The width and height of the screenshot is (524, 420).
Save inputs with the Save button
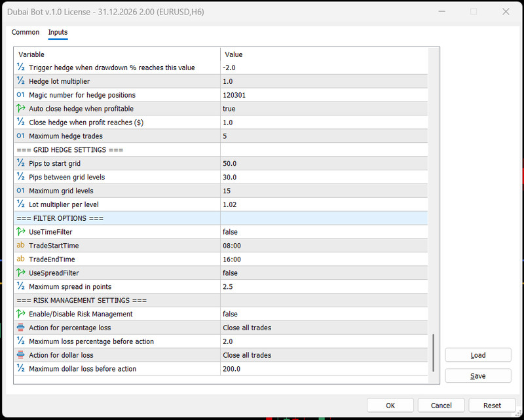click(x=478, y=376)
